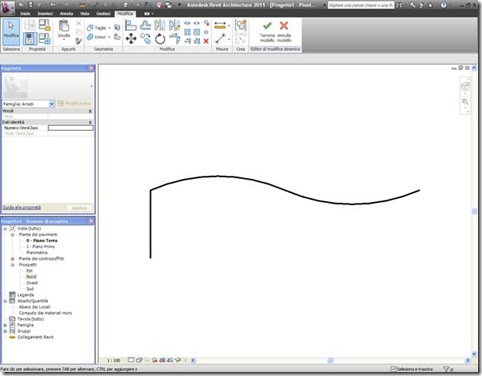Viewport: 482px width, 376px height.
Task: Toggle the Seleziona e trascina checkbox
Action: tap(393, 369)
